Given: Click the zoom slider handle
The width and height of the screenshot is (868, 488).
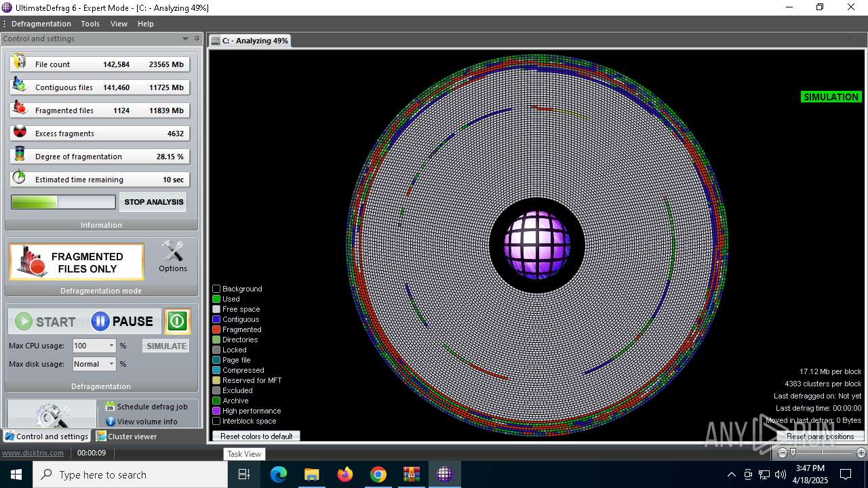Looking at the screenshot, I should click(793, 453).
